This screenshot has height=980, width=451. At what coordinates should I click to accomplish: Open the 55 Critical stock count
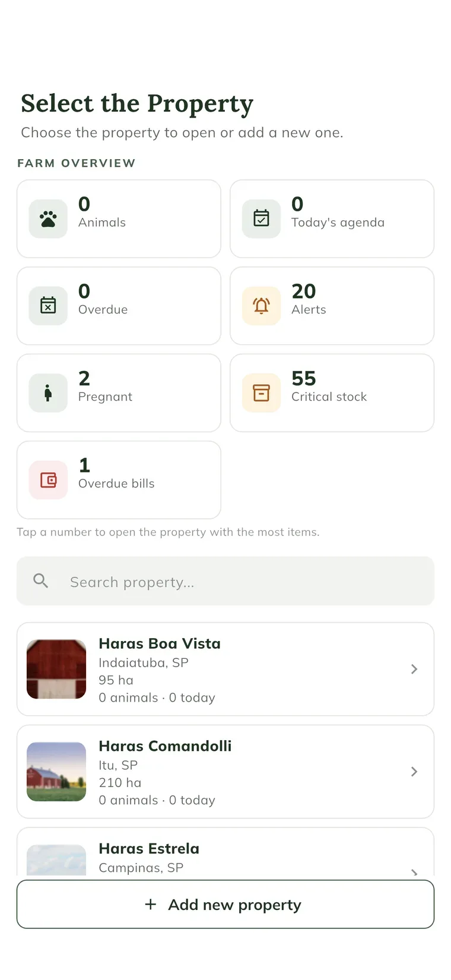304,378
